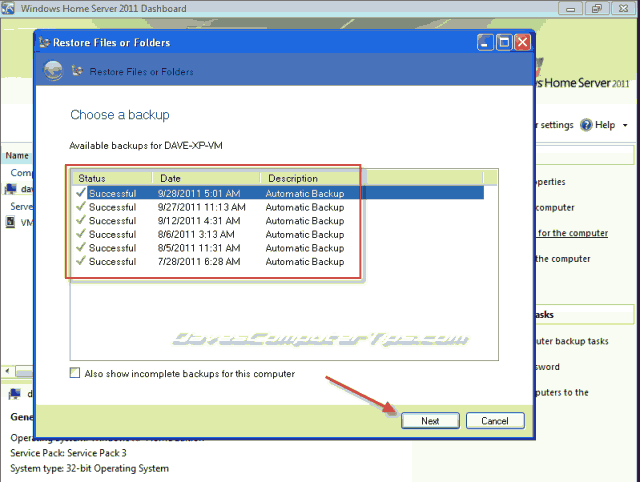Select the 8/6/2011 3:13 AM backup
Screen dimensions: 640x482
[278, 234]
